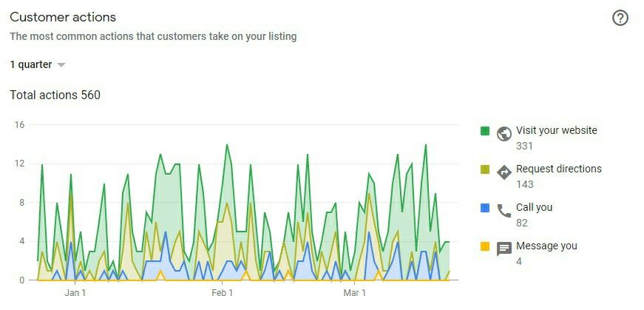Viewport: 644px width, 310px height.
Task: Click the message chat bubble icon
Action: [504, 249]
